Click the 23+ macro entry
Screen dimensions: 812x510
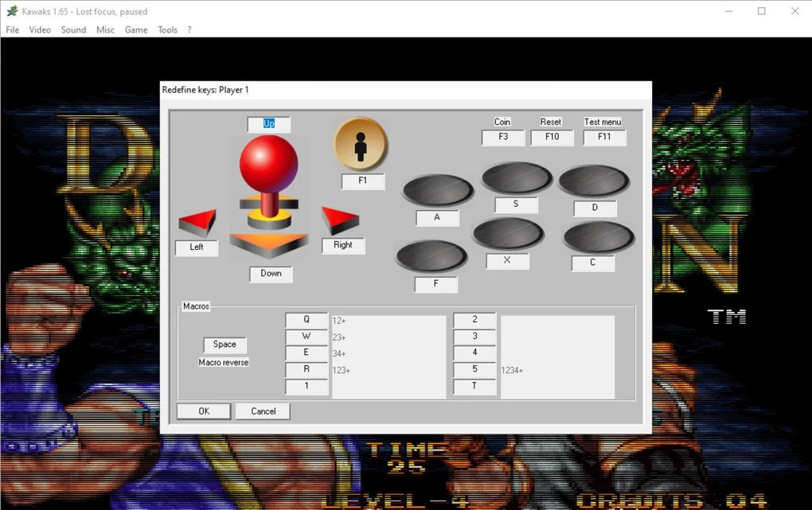339,337
